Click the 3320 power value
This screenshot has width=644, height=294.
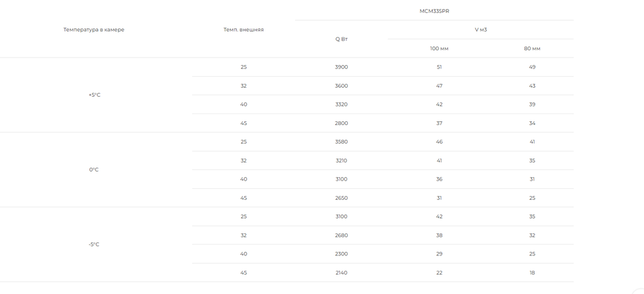click(x=341, y=104)
